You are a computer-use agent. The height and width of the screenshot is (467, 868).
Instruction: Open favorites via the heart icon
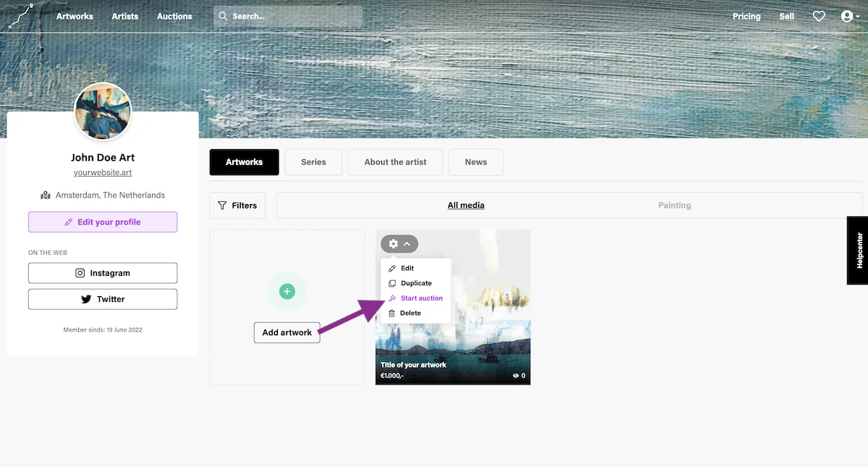(x=818, y=15)
